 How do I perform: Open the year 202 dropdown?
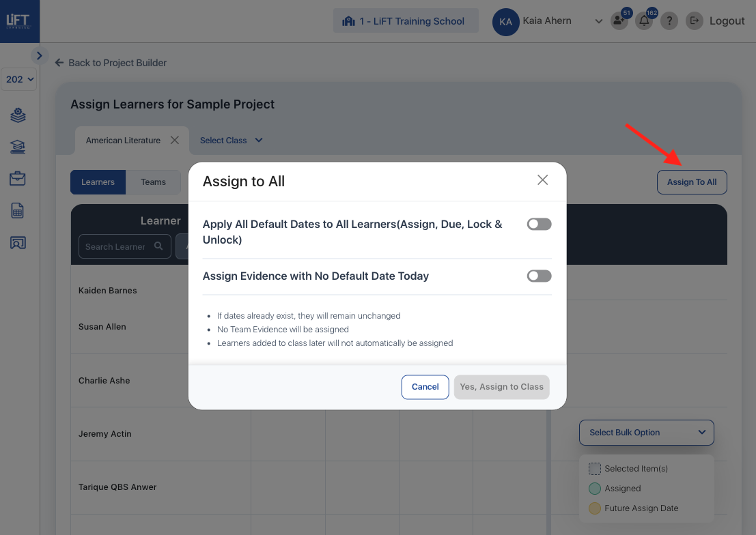[19, 79]
